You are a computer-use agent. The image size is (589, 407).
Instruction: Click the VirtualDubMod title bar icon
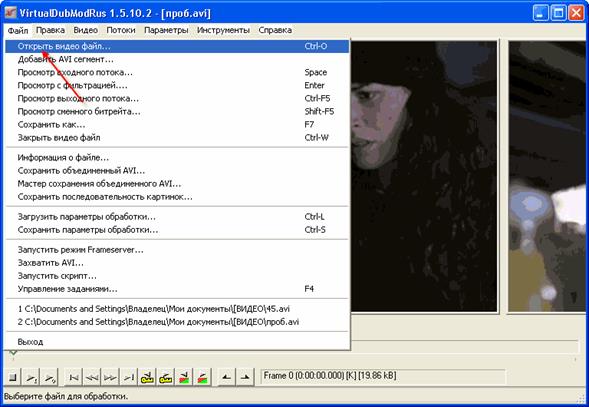[x=11, y=13]
